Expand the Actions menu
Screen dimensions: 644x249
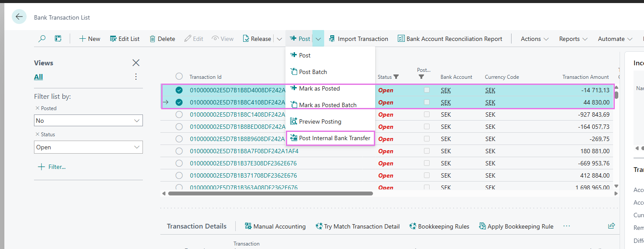click(x=535, y=39)
